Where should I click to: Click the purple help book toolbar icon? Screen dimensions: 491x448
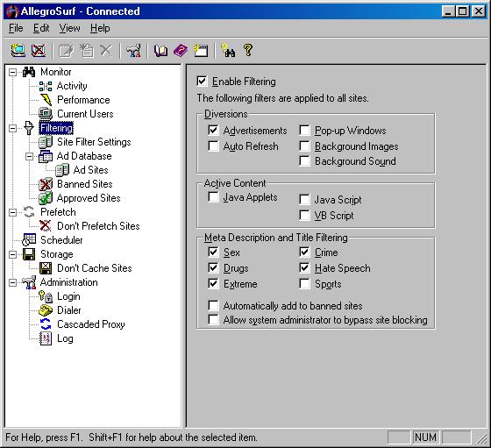(x=181, y=50)
